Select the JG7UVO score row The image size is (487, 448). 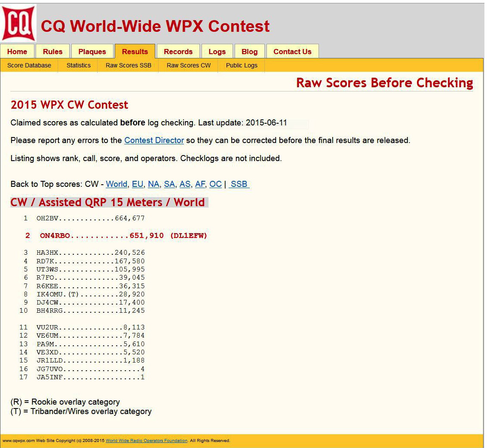pos(82,369)
